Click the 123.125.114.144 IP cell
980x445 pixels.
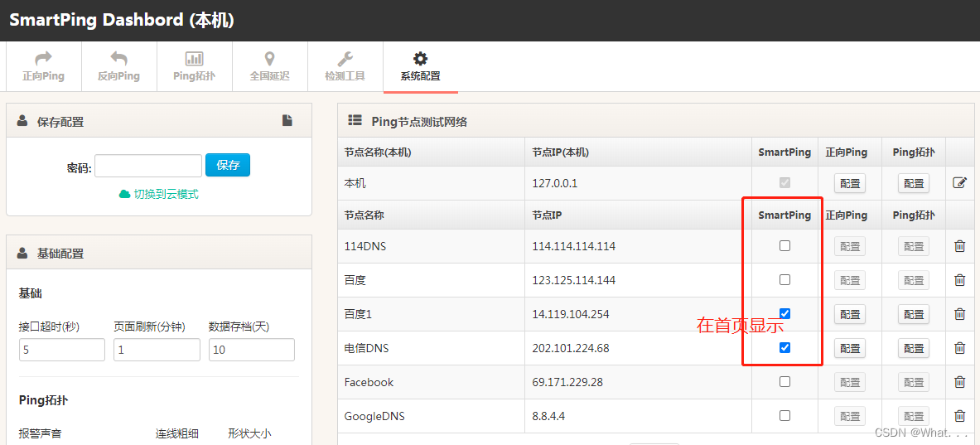[638, 280]
